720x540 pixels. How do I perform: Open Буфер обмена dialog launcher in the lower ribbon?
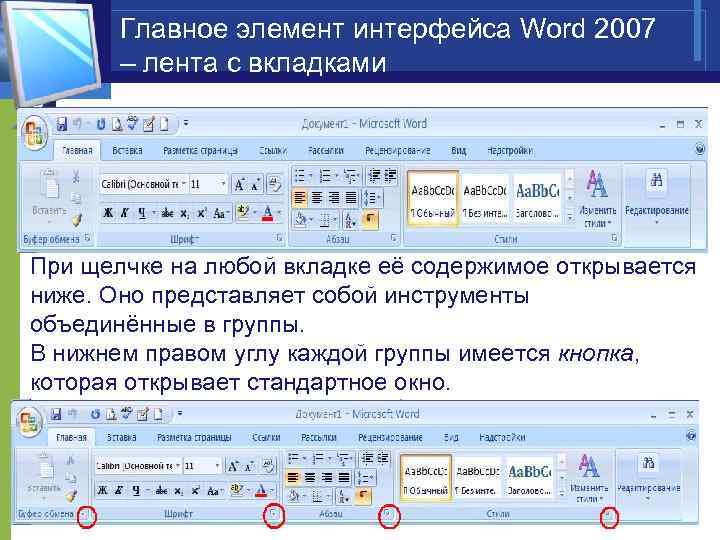point(85,515)
